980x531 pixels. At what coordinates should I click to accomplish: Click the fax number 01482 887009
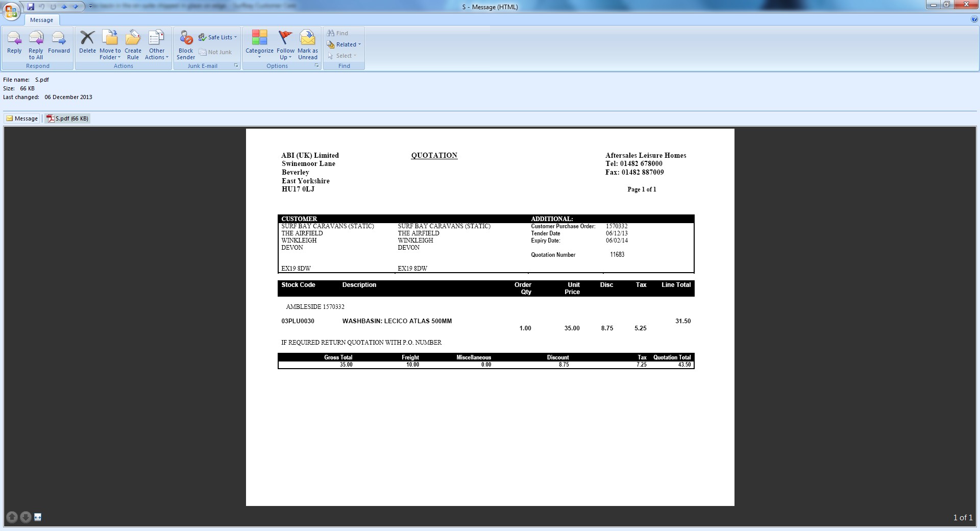(x=643, y=172)
